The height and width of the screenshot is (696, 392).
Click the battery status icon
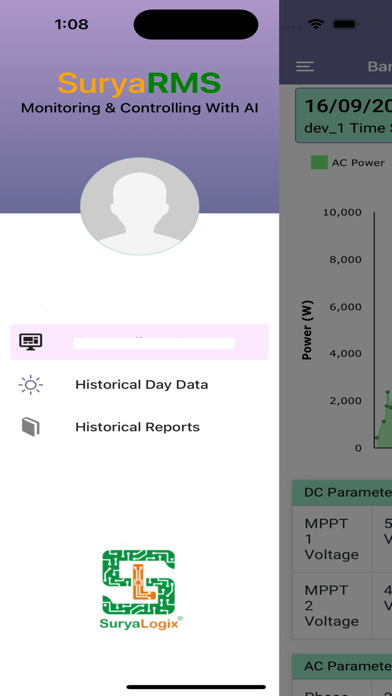[345, 24]
